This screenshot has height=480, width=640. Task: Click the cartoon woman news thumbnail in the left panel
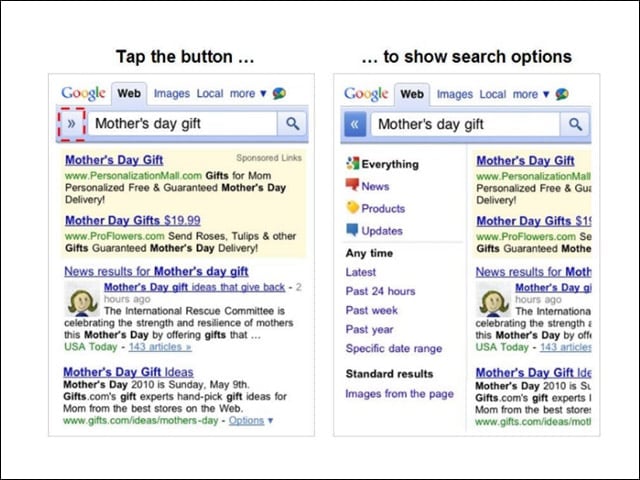(82, 299)
